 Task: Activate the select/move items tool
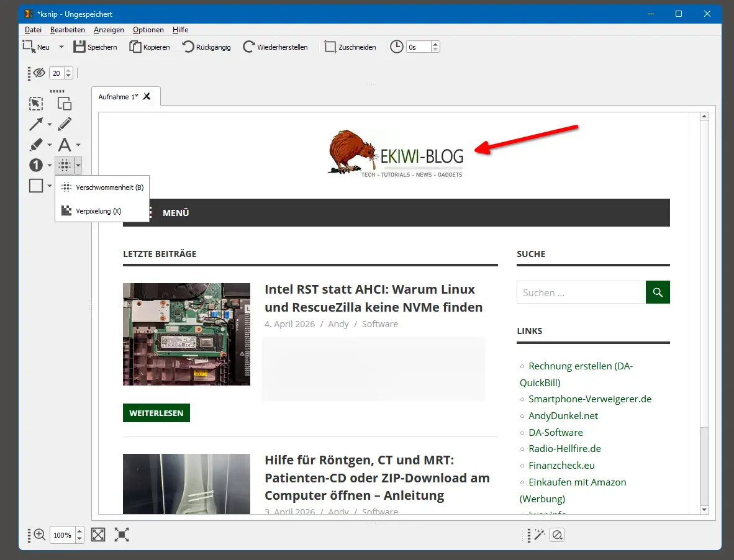click(37, 104)
